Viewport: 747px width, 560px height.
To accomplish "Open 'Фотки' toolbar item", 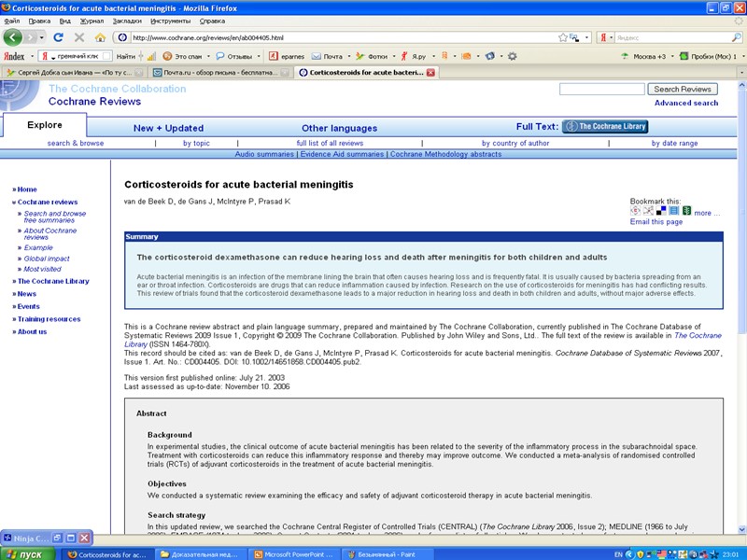I will [372, 56].
